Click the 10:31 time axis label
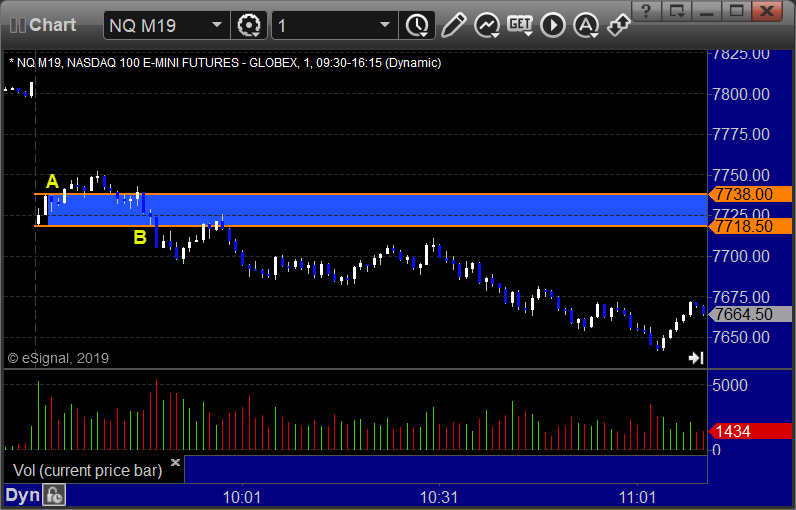 click(439, 497)
